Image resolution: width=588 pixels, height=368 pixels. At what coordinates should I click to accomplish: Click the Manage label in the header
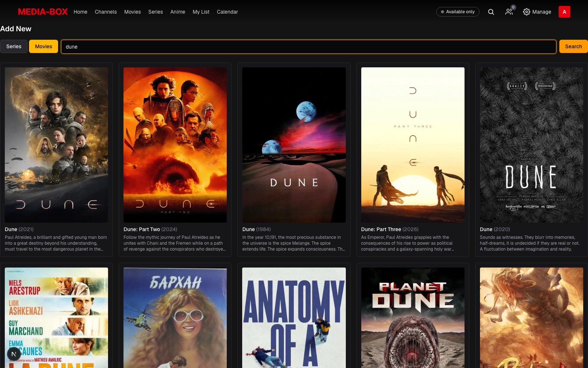click(x=542, y=12)
